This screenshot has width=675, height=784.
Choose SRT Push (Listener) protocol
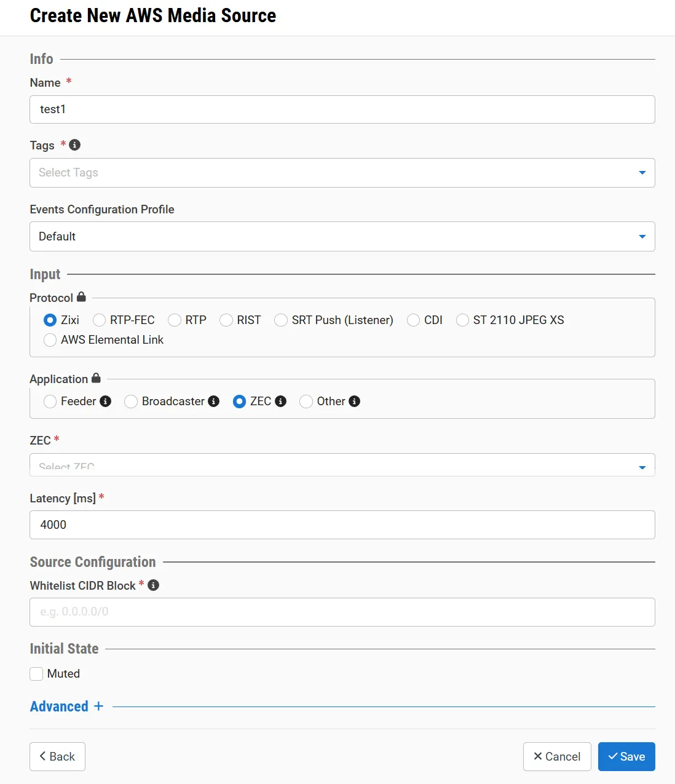click(281, 320)
